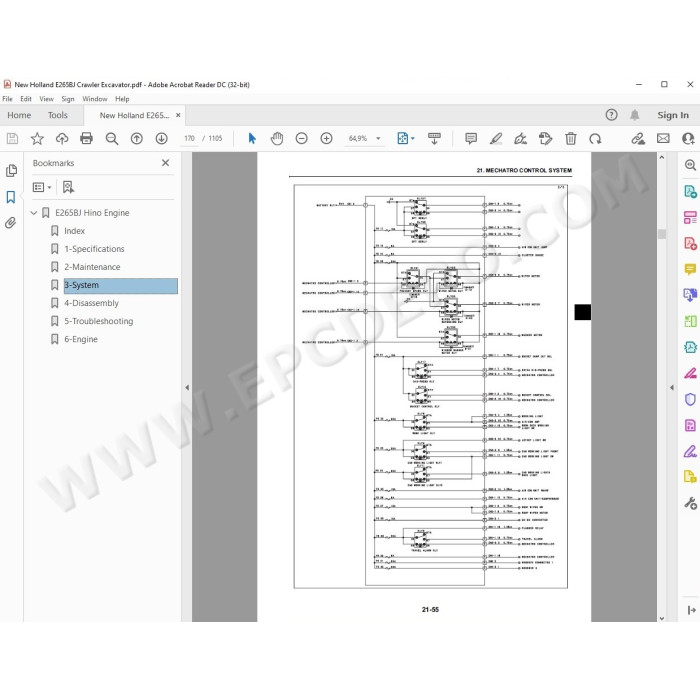The image size is (700, 700).
Task: Open the Help question mark
Action: point(611,115)
